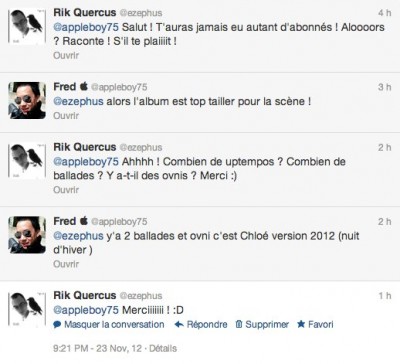Open Fred's avatar on album tweet

click(x=27, y=100)
